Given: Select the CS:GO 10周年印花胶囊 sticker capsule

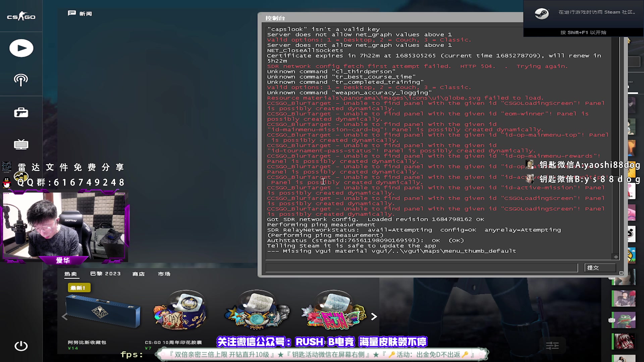Looking at the screenshot, I should point(179,311).
